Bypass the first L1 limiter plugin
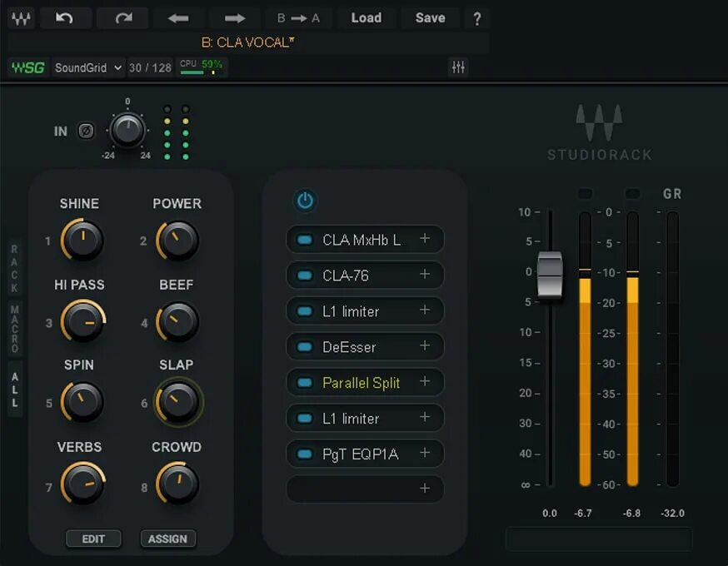 click(x=305, y=311)
